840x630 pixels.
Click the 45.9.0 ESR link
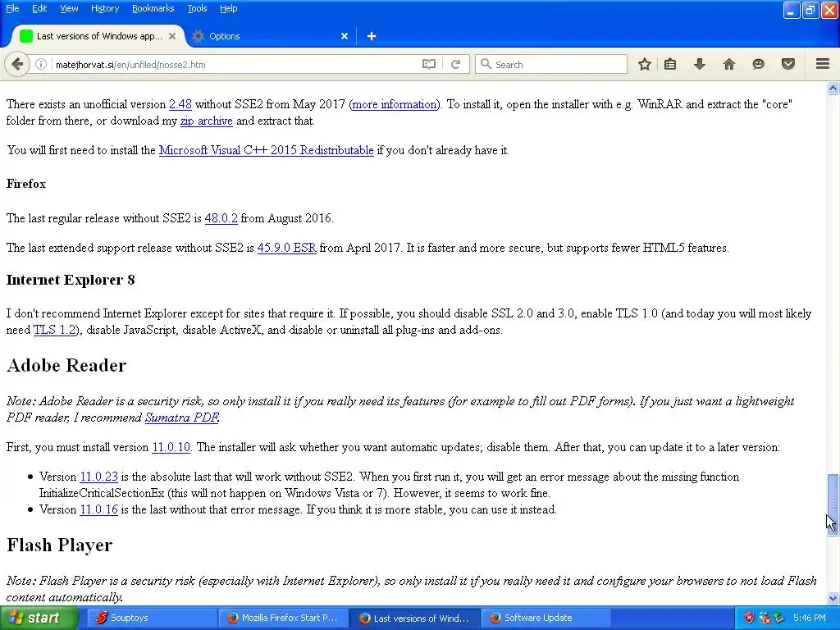point(286,248)
